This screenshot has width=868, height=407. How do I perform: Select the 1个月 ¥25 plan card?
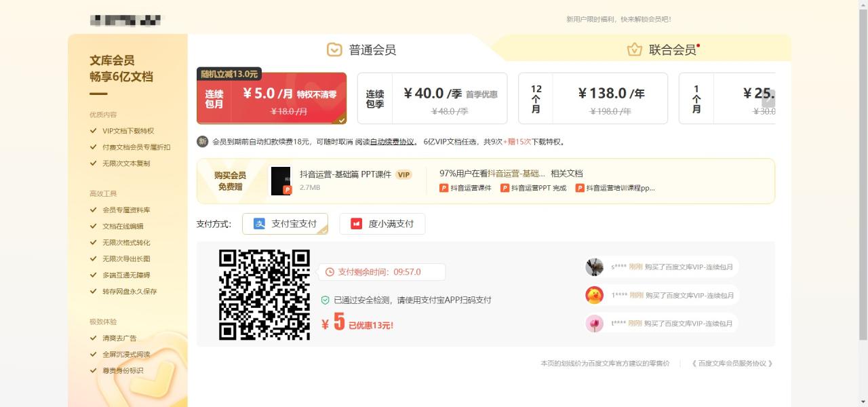point(727,98)
